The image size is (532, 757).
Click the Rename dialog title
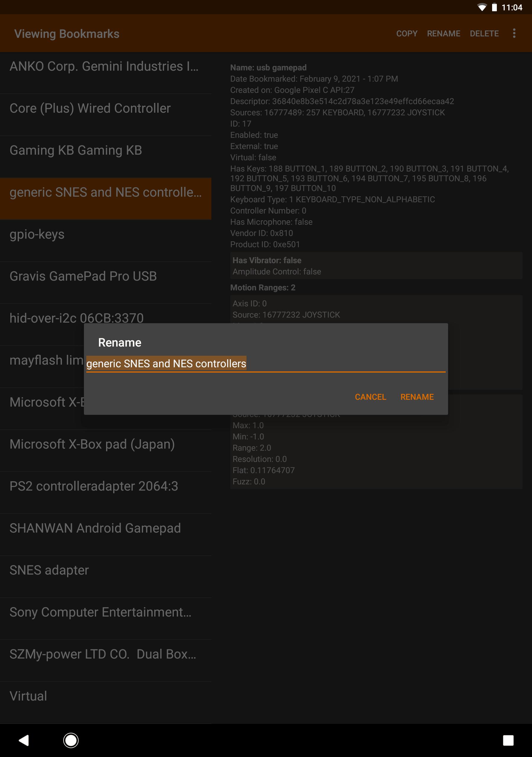[x=120, y=342]
